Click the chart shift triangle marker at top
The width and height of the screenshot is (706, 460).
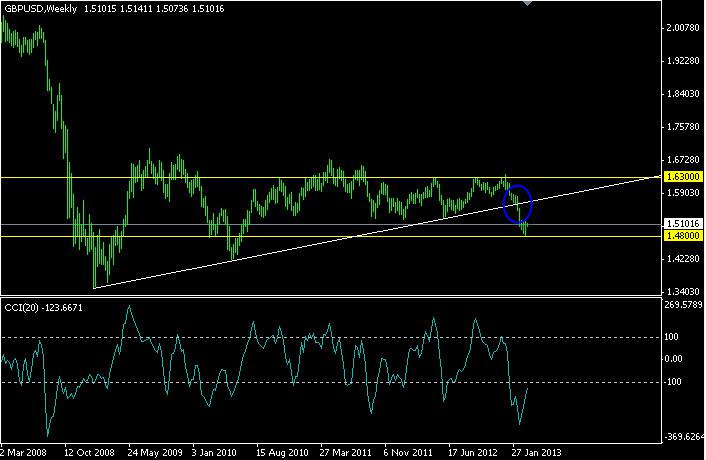(x=527, y=3)
